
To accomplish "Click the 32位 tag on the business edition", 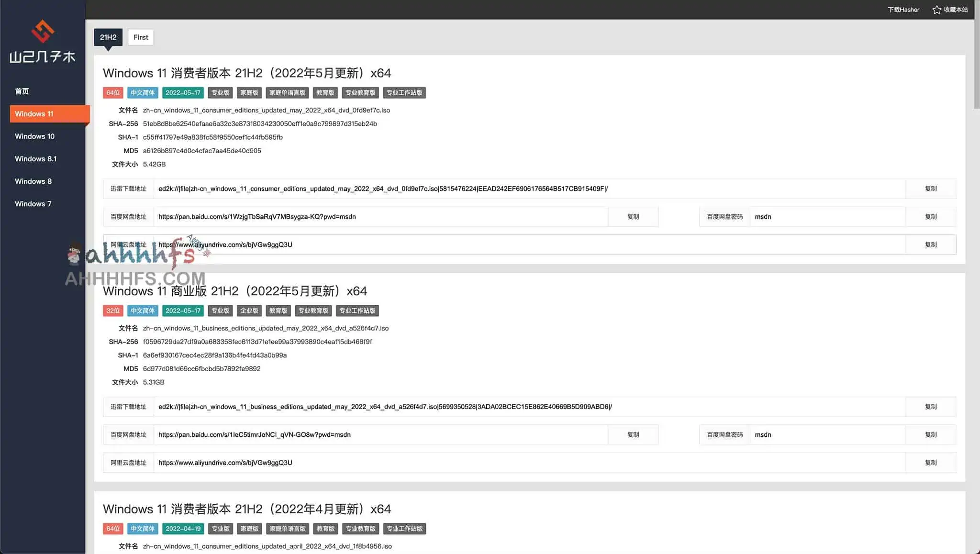I will pos(112,310).
